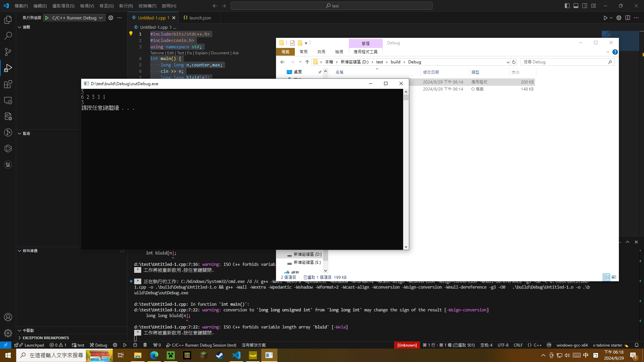This screenshot has height=362, width=644.
Task: Collapse the 變數 variables section
Action: coord(19,27)
